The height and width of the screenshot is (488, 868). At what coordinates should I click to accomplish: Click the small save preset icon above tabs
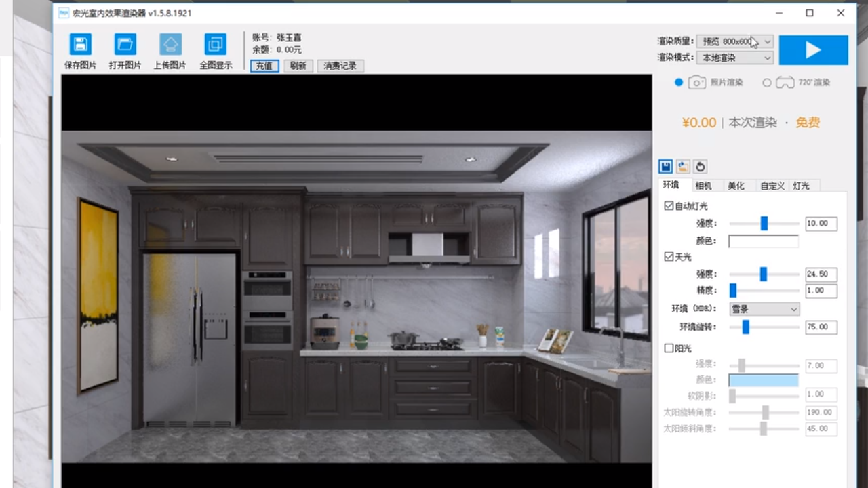[x=666, y=167]
